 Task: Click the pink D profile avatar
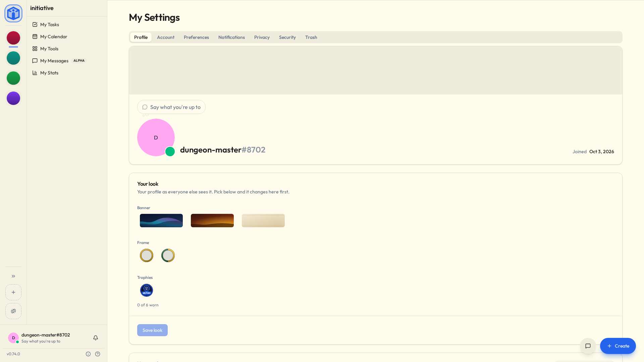156,137
